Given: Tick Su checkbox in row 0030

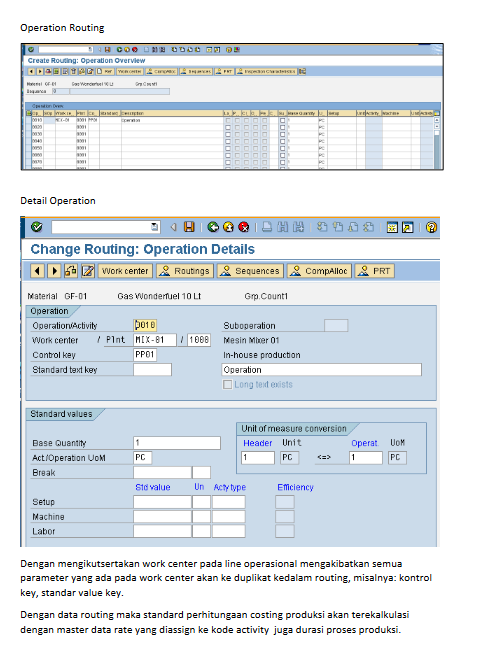Looking at the screenshot, I should pos(283,134).
